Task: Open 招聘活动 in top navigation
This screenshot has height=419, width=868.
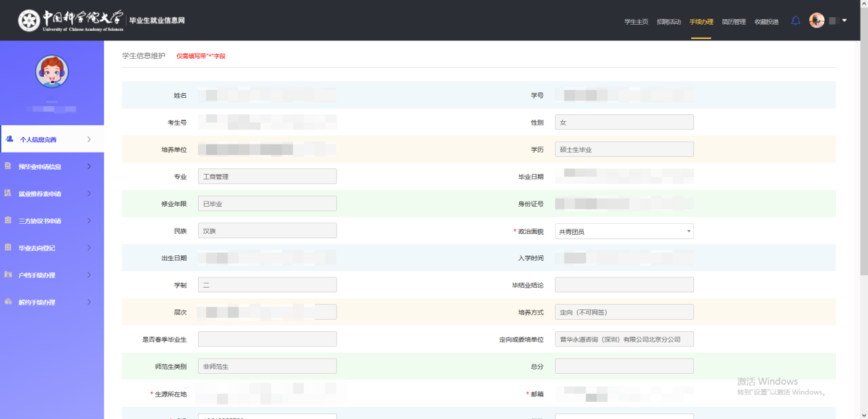Action: pos(669,22)
